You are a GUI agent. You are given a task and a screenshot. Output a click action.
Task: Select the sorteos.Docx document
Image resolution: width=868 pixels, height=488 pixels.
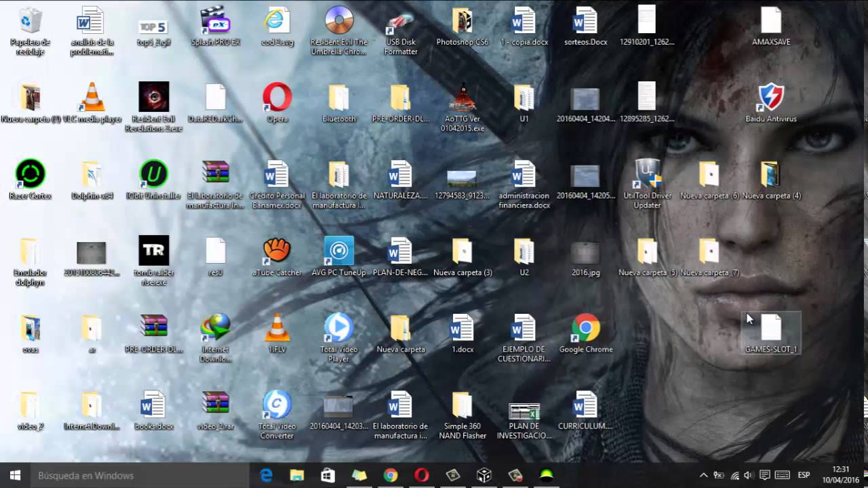(586, 27)
